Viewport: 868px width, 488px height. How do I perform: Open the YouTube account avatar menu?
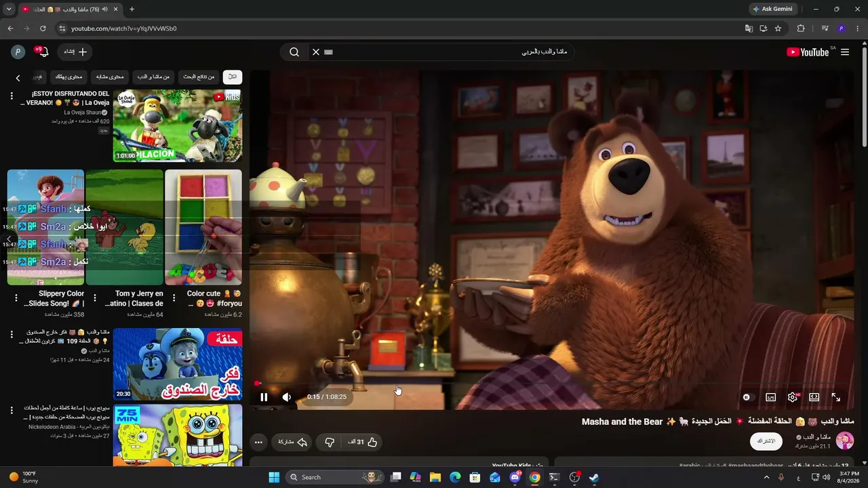click(x=18, y=52)
